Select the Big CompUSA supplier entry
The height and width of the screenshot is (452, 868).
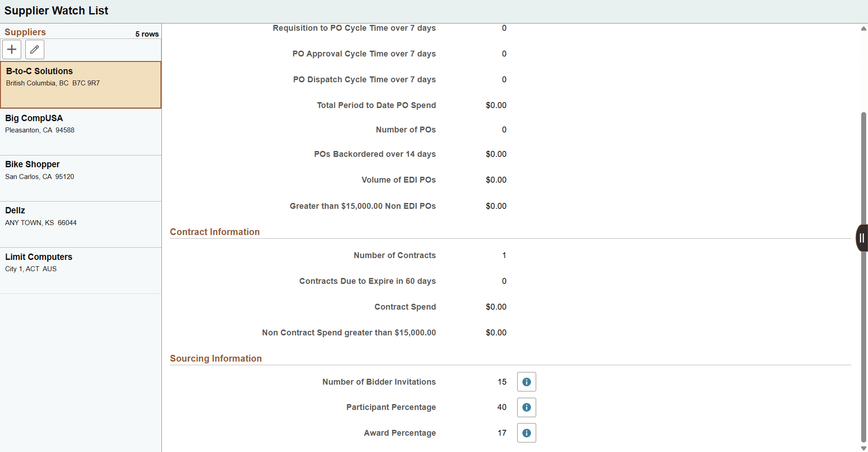point(80,131)
